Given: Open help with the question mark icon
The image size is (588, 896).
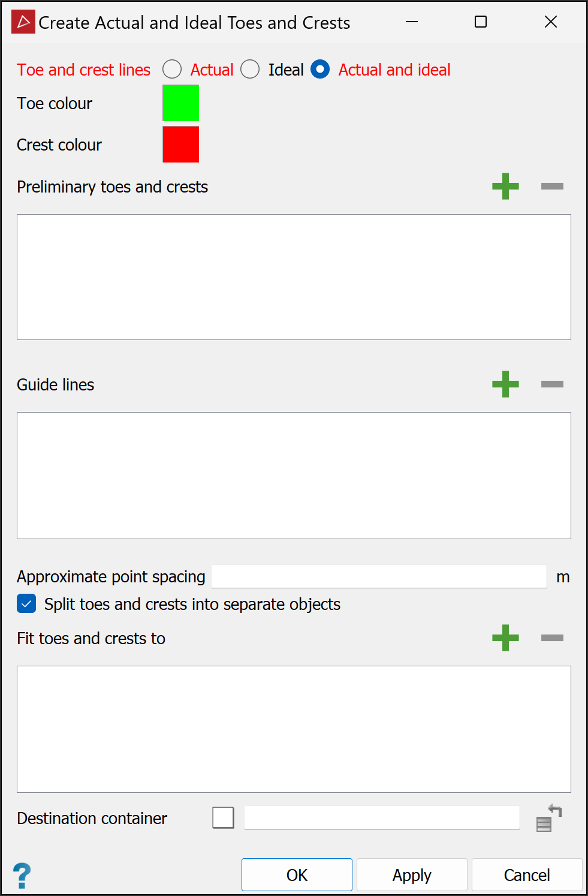Looking at the screenshot, I should pos(22,876).
